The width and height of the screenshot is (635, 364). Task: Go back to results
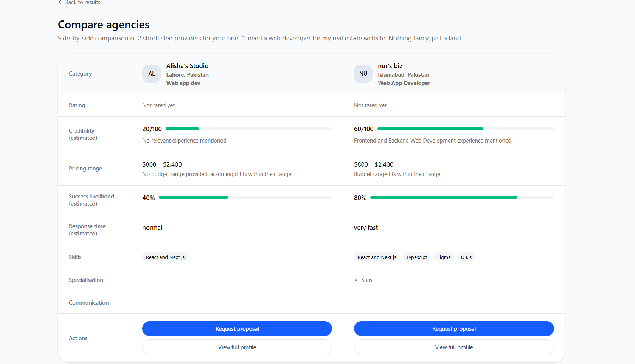tap(82, 3)
